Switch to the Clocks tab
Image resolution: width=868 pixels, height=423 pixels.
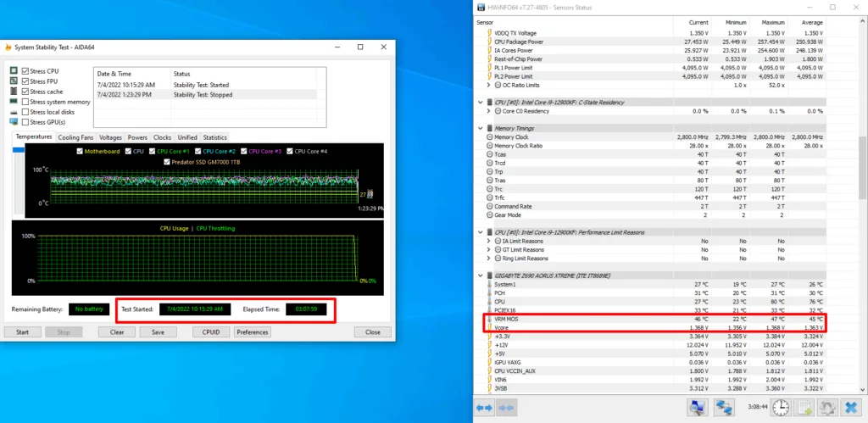(162, 137)
